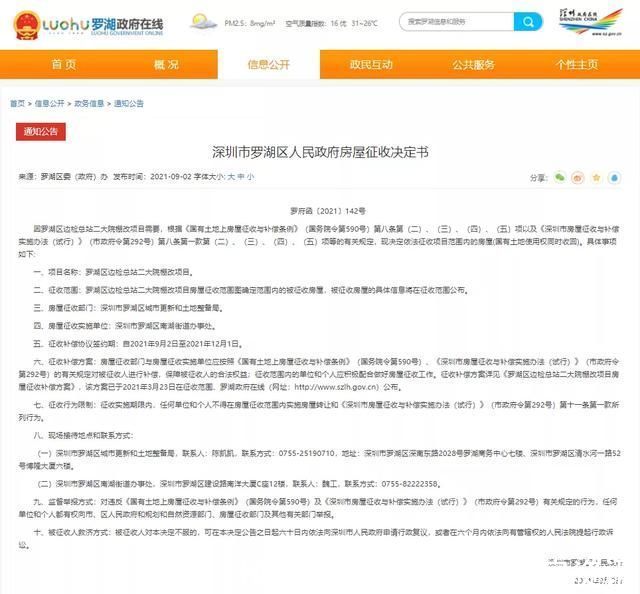Share article via green WeChat icon

tap(560, 177)
